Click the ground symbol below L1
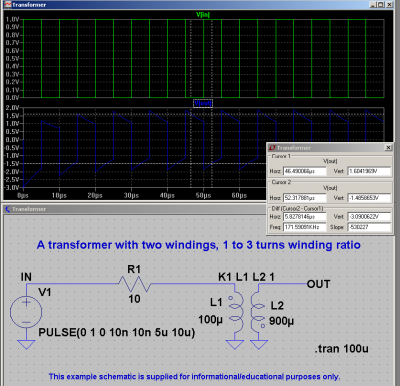 click(x=235, y=344)
